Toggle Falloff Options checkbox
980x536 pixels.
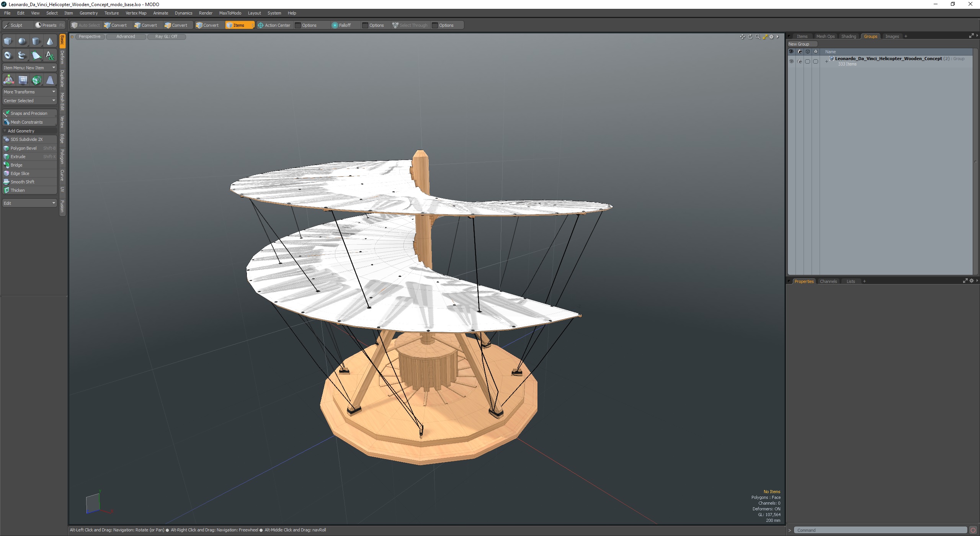[365, 25]
